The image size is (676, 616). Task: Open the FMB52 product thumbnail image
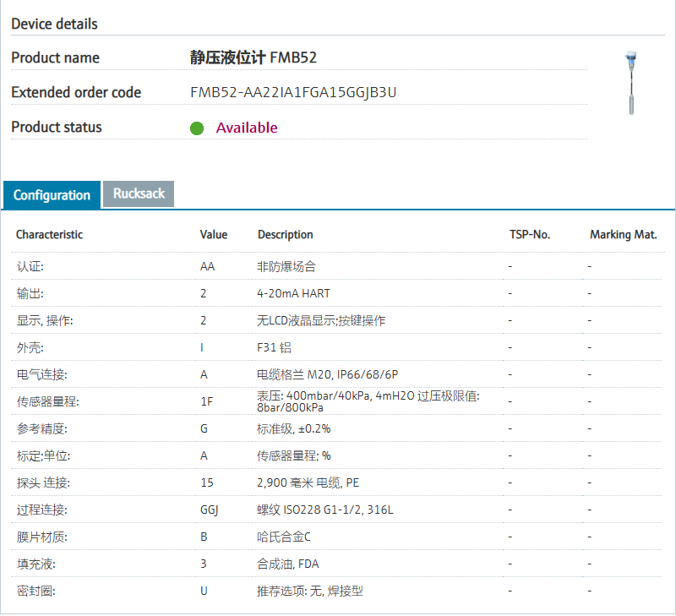629,84
